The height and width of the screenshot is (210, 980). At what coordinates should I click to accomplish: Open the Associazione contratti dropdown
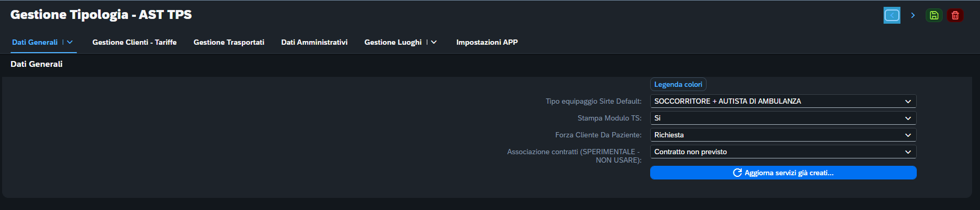(783, 152)
